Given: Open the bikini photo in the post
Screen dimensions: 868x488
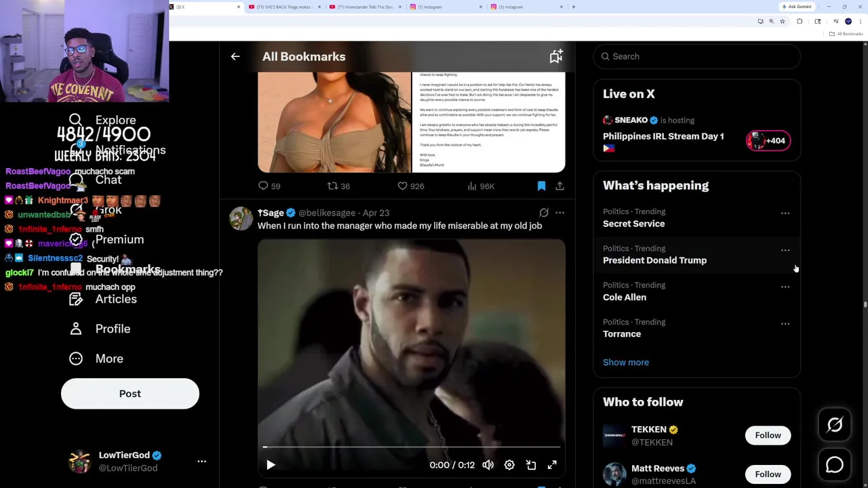Looking at the screenshot, I should point(334,122).
